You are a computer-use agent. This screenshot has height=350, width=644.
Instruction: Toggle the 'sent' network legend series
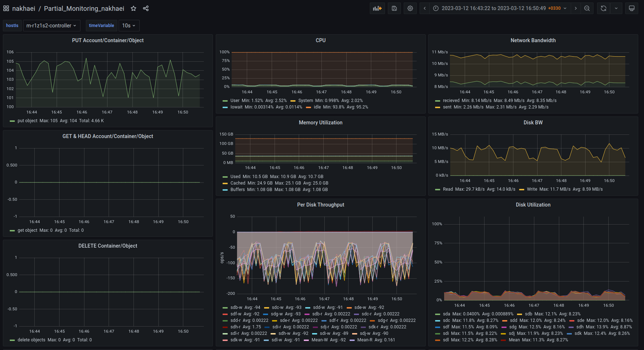[x=447, y=107]
